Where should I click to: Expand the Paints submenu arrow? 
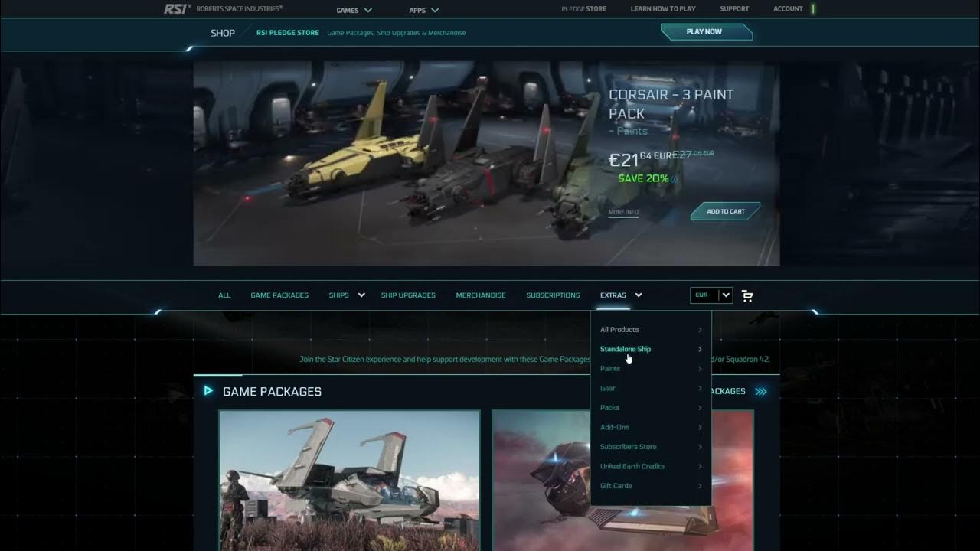tap(700, 369)
